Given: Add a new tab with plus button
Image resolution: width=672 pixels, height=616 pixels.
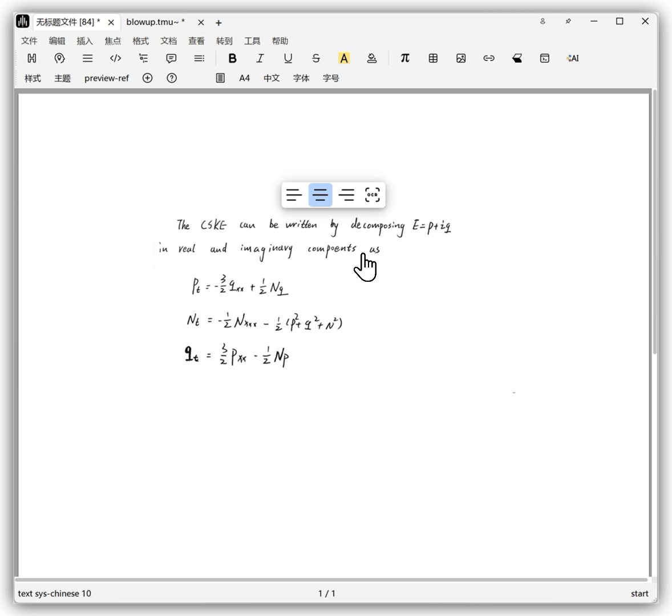Looking at the screenshot, I should tap(218, 23).
